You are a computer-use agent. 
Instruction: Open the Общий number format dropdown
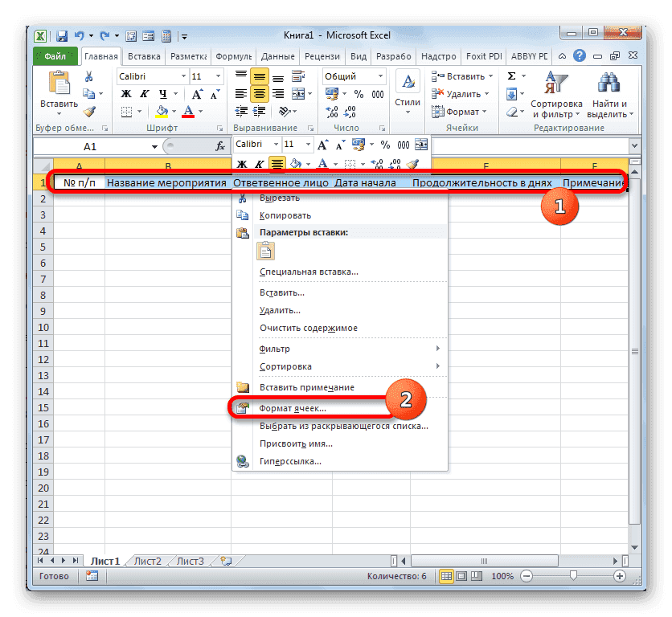(x=380, y=77)
